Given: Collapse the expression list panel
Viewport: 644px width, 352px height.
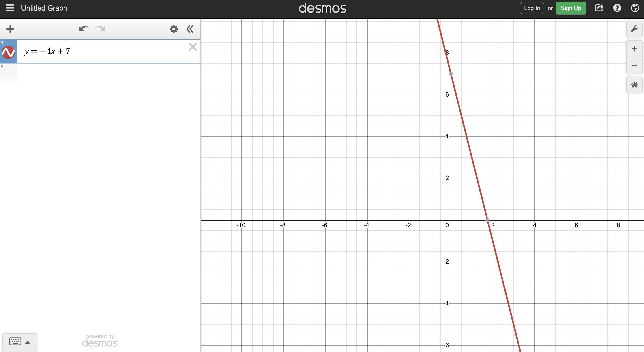Looking at the screenshot, I should pos(190,29).
